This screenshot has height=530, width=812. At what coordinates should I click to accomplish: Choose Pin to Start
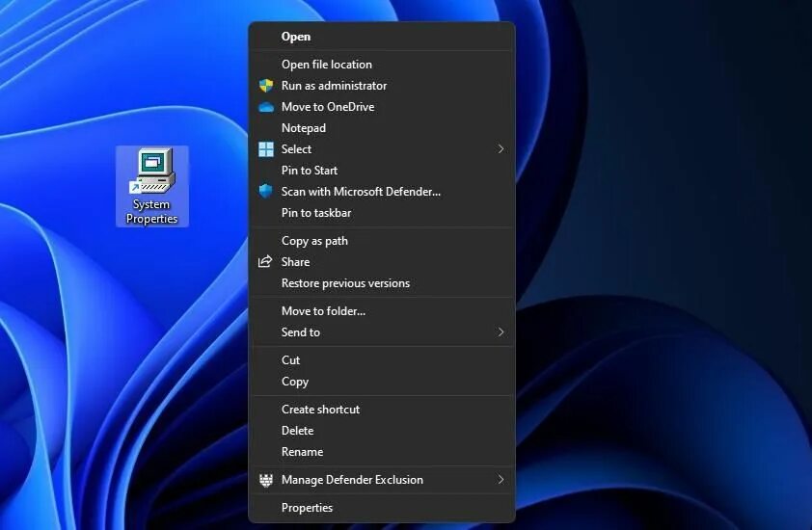click(382, 171)
